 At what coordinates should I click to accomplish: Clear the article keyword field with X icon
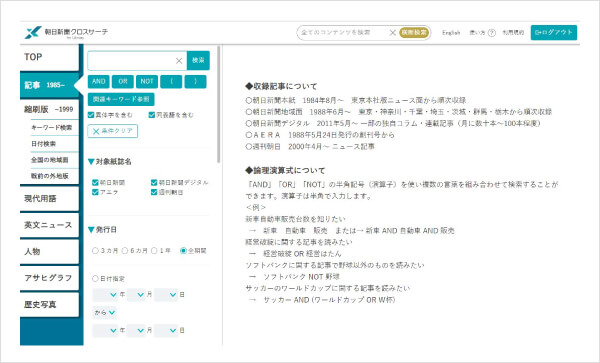(179, 61)
